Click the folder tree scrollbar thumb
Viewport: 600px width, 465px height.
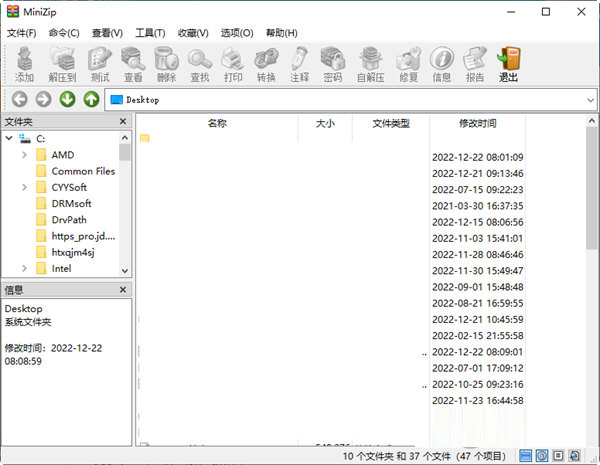pos(125,152)
